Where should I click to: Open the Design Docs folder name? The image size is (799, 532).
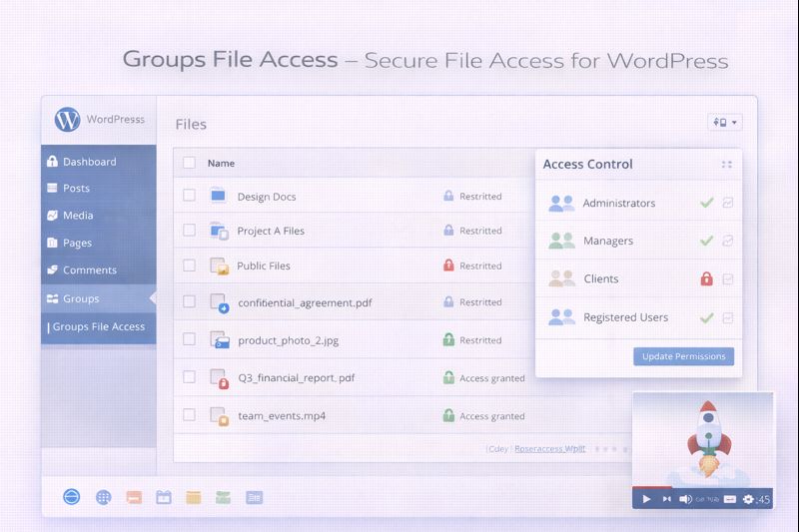267,197
